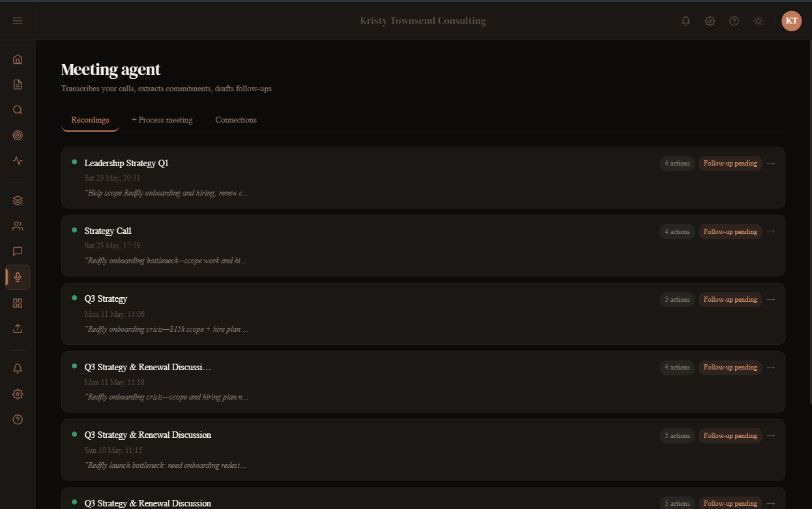
Task: Open arrow for Q3 Strategy 14:08 recording
Action: point(770,299)
